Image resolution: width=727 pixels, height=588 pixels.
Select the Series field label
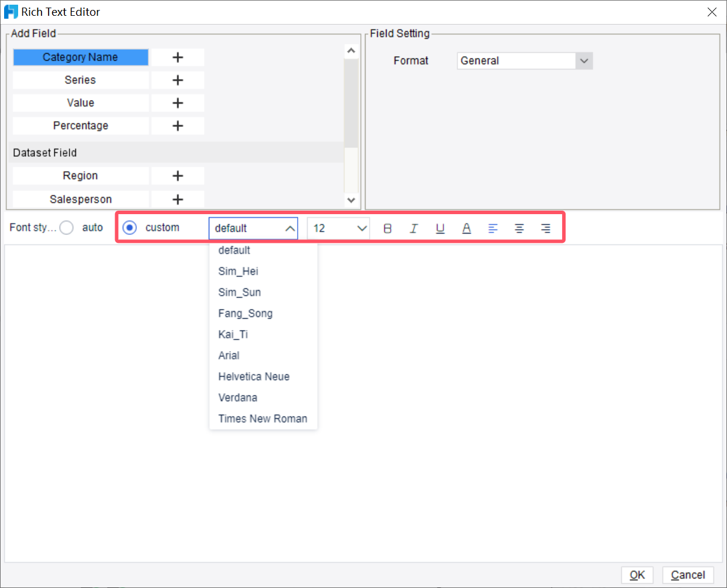[81, 80]
